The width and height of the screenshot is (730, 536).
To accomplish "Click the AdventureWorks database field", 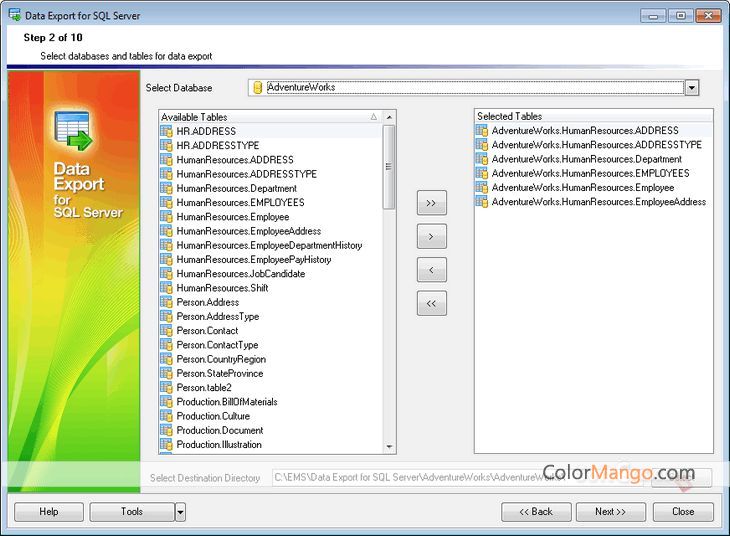I will tap(474, 87).
